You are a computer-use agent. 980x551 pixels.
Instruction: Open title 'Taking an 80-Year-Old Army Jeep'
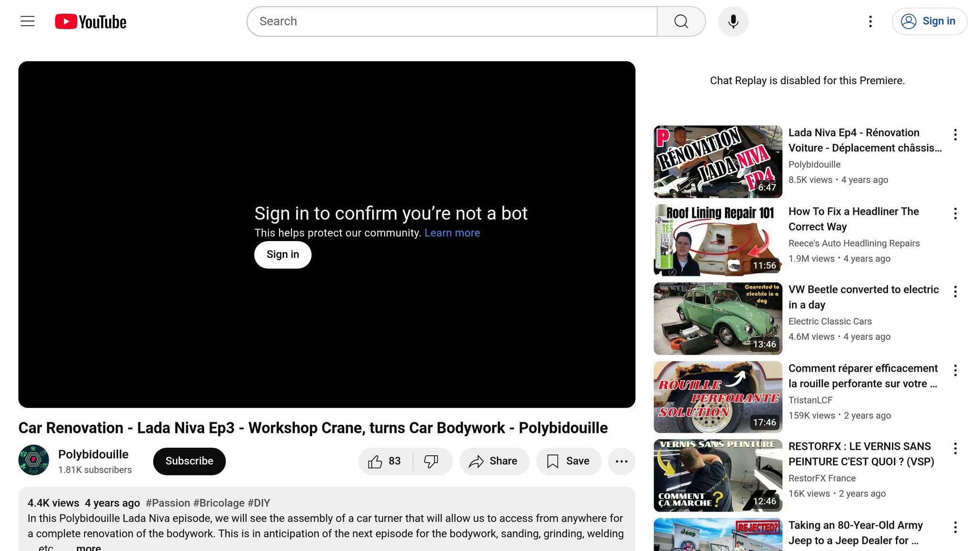(x=856, y=533)
